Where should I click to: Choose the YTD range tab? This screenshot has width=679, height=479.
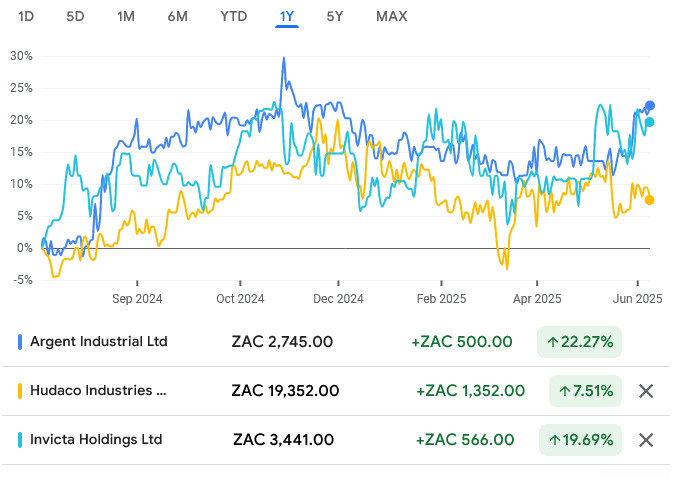pyautogui.click(x=233, y=16)
